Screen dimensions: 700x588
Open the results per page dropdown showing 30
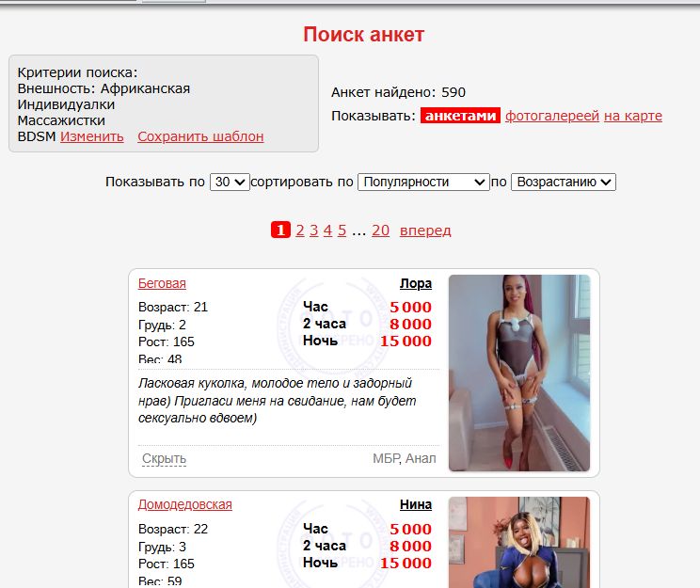[230, 183]
